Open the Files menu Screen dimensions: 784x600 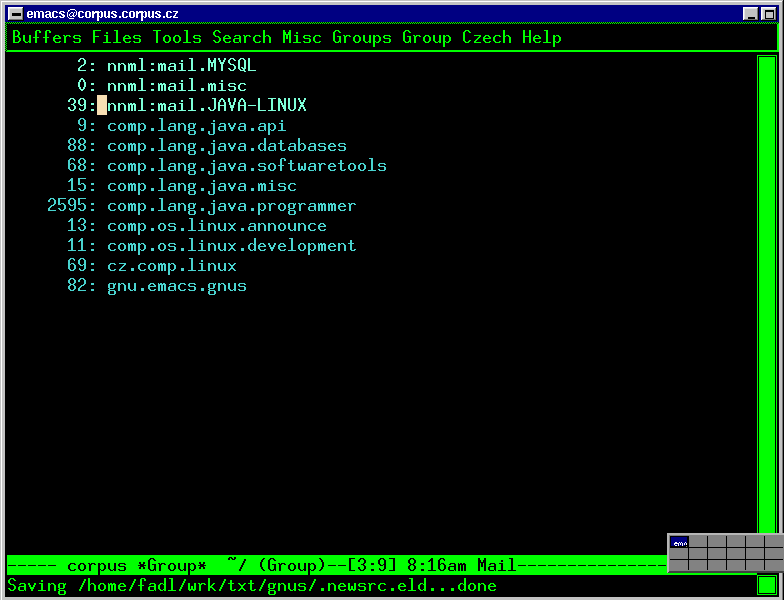pos(117,38)
